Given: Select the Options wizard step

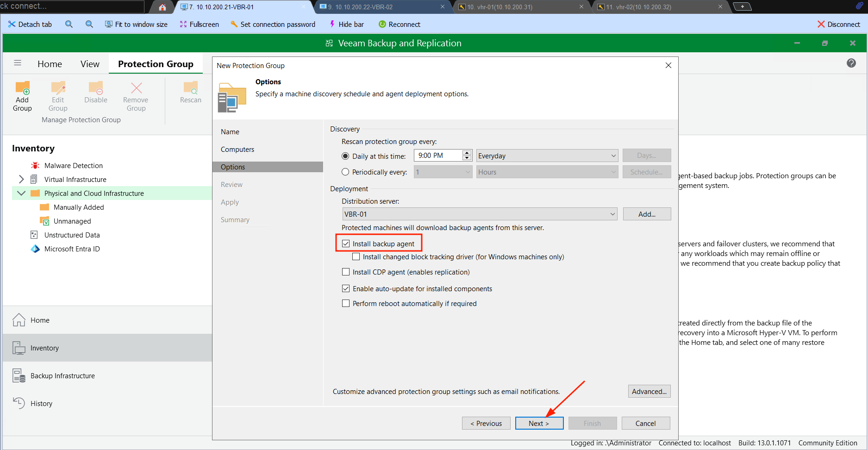Looking at the screenshot, I should click(268, 167).
